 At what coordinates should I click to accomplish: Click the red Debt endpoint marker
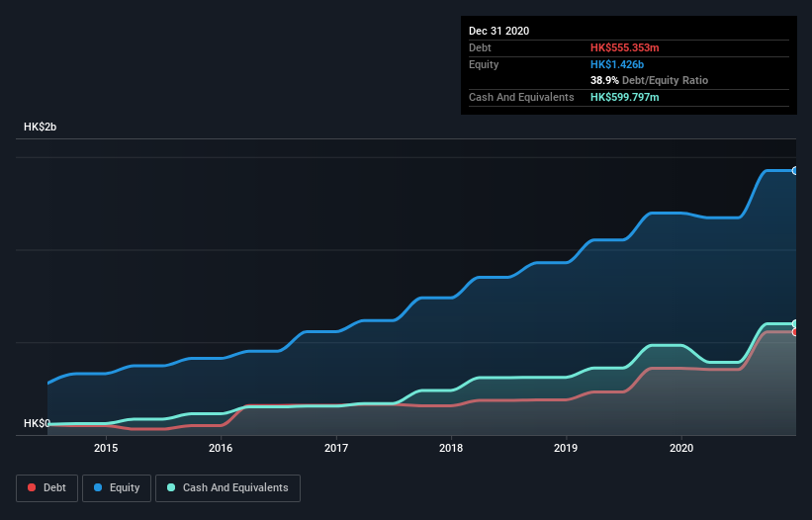point(795,332)
